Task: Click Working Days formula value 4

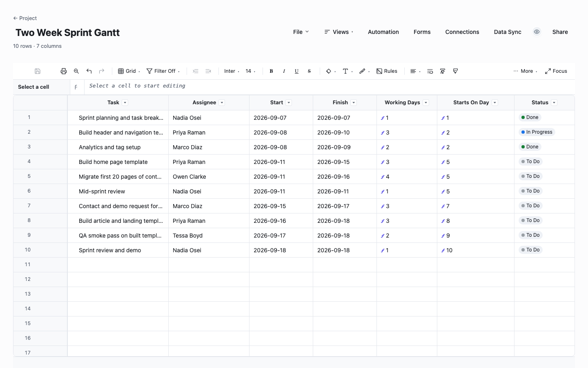Action: (x=407, y=177)
